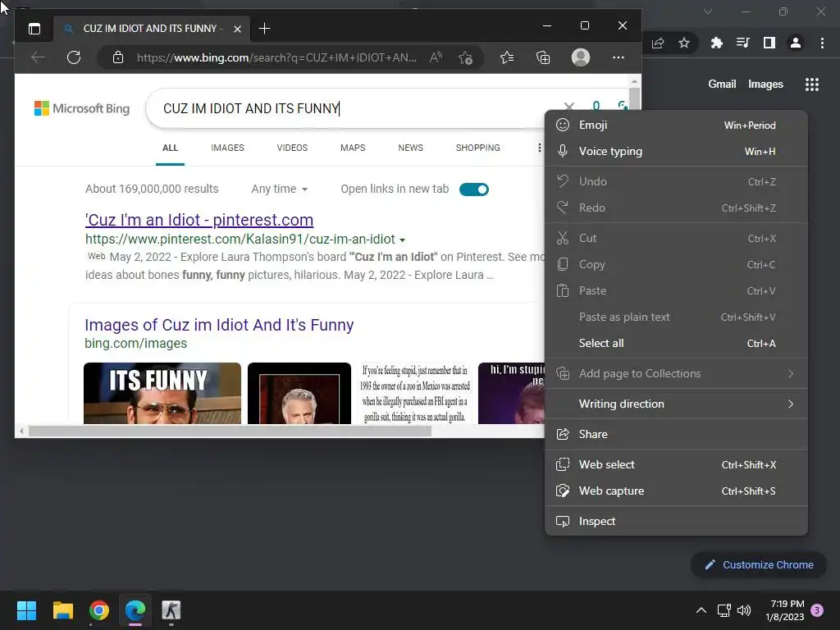Click Share in the context menu
The image size is (840, 630).
coord(676,434)
